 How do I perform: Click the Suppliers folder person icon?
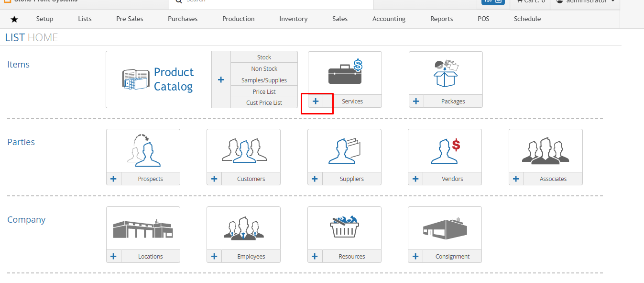coord(344,151)
